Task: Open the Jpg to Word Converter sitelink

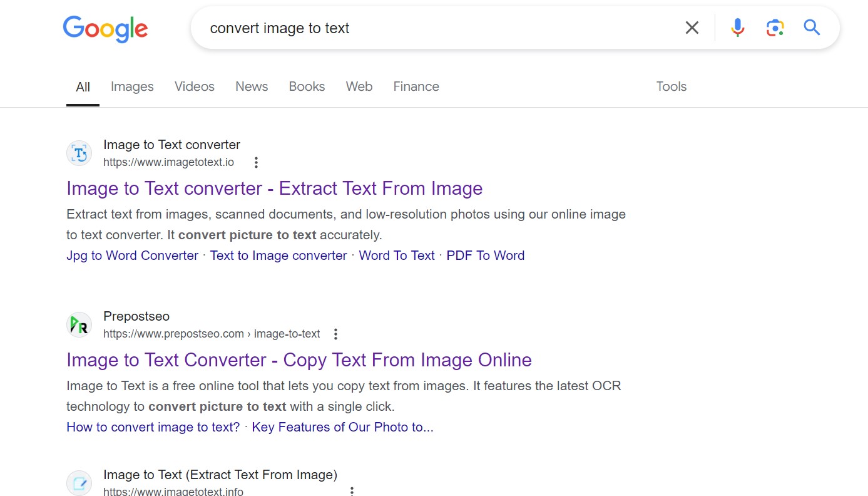Action: 132,256
